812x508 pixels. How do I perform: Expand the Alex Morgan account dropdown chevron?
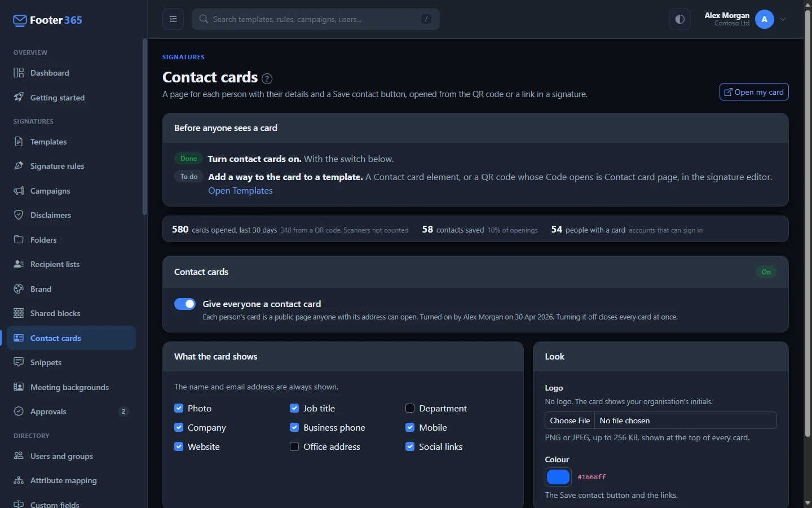(x=783, y=19)
